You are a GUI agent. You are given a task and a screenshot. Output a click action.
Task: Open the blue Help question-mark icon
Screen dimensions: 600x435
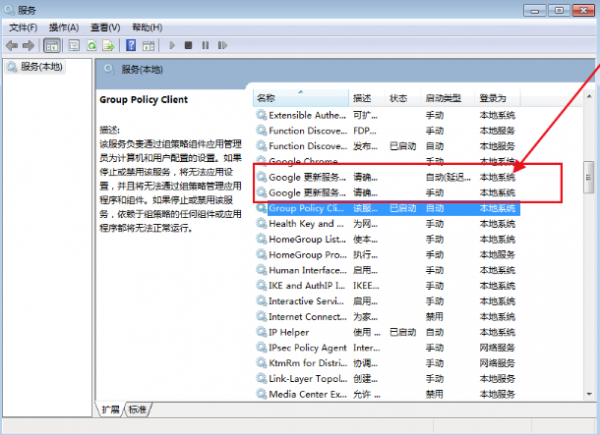click(x=130, y=45)
